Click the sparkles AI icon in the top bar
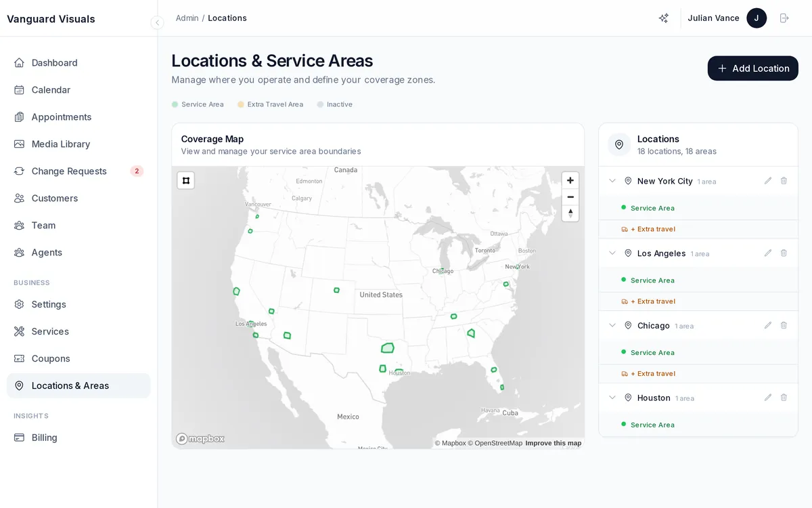 click(663, 18)
